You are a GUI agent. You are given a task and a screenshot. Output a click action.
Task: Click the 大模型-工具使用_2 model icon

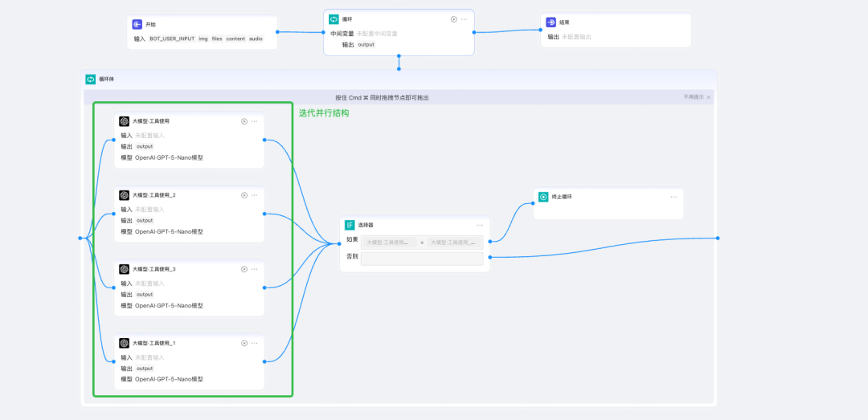(x=125, y=195)
